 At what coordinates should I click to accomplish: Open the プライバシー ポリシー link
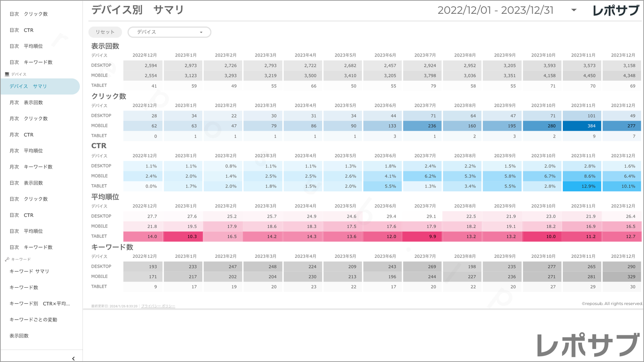(158, 306)
